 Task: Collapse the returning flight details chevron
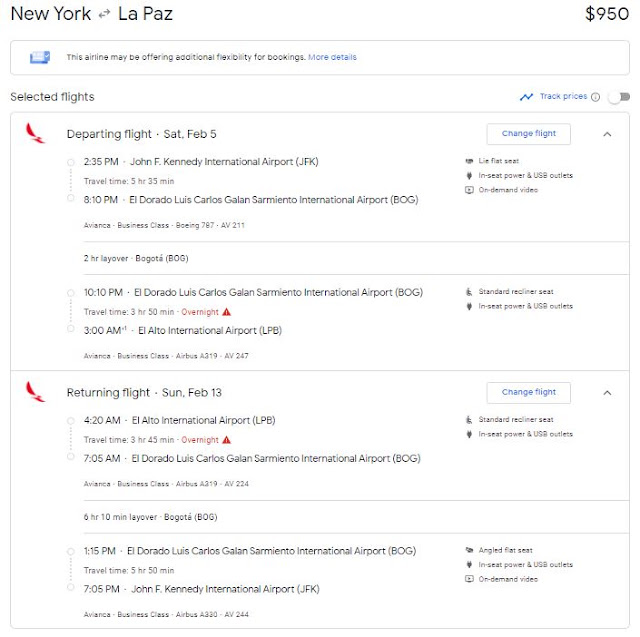coord(607,393)
